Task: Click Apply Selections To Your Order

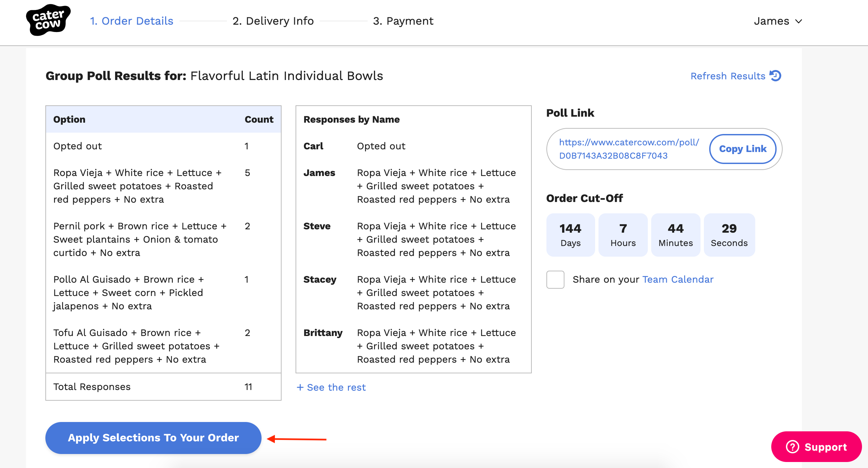Action: (x=153, y=437)
